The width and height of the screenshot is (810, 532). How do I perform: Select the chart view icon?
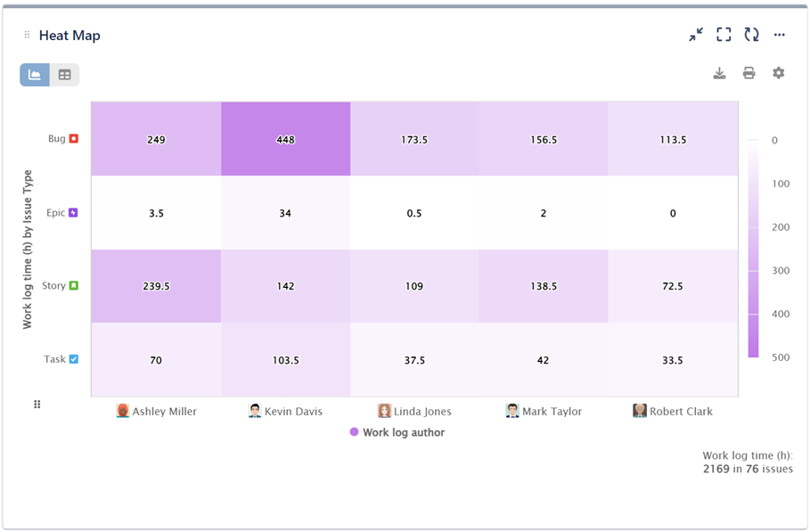point(34,74)
